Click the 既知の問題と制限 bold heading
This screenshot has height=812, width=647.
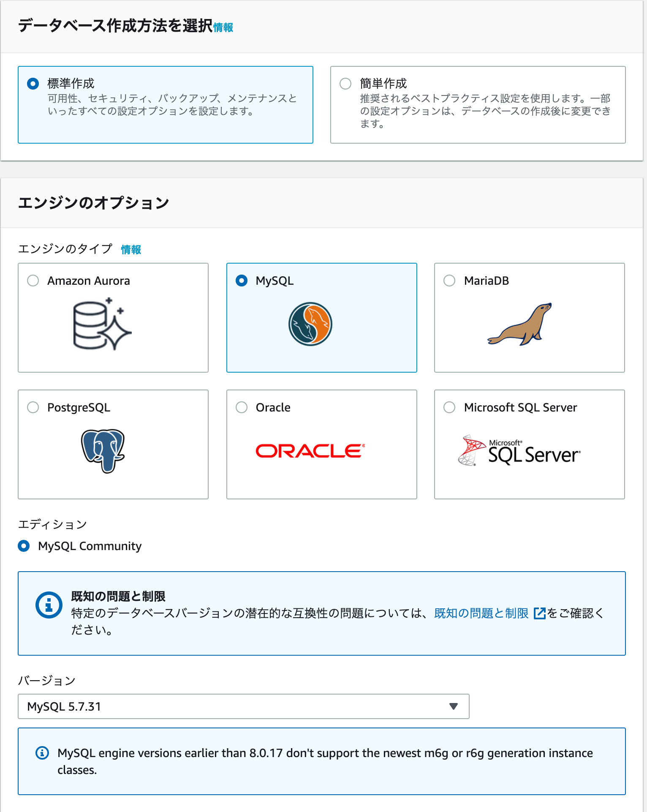coord(118,596)
